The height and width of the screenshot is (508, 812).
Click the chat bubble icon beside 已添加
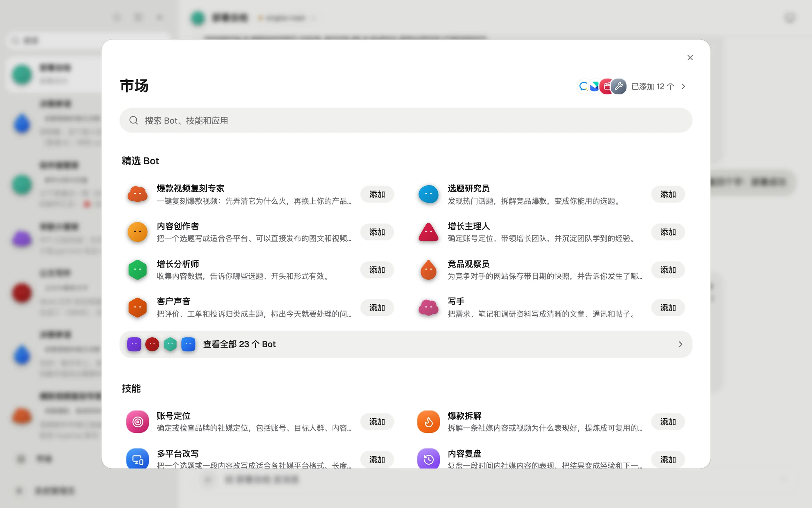[583, 86]
